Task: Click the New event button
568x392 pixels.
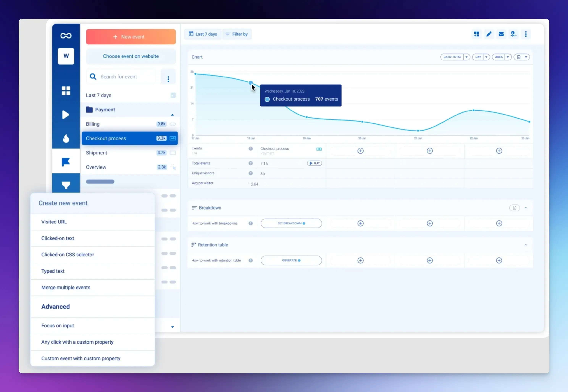Action: click(131, 37)
